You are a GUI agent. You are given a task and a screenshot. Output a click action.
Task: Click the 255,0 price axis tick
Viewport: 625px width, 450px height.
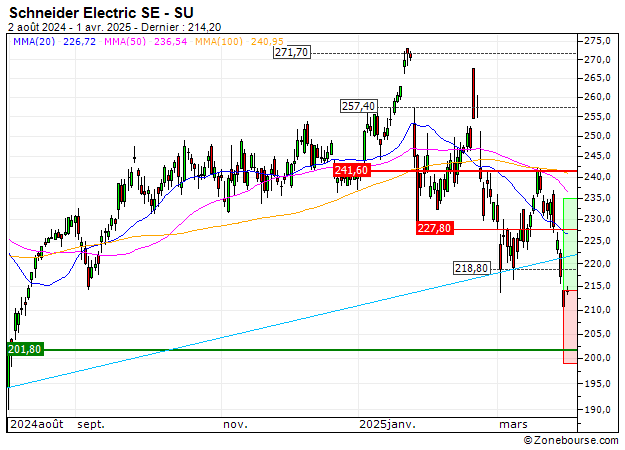[x=597, y=117]
